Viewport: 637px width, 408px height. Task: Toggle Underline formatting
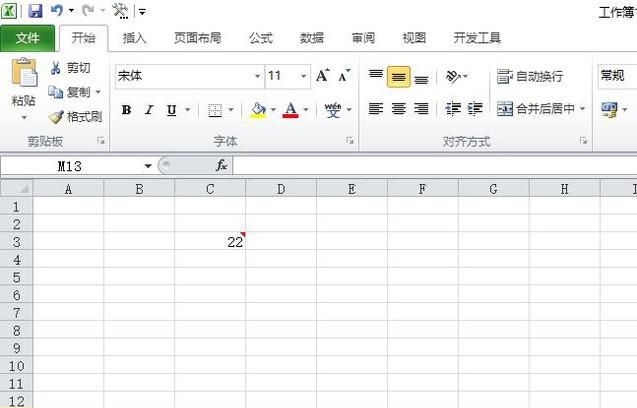coord(172,110)
